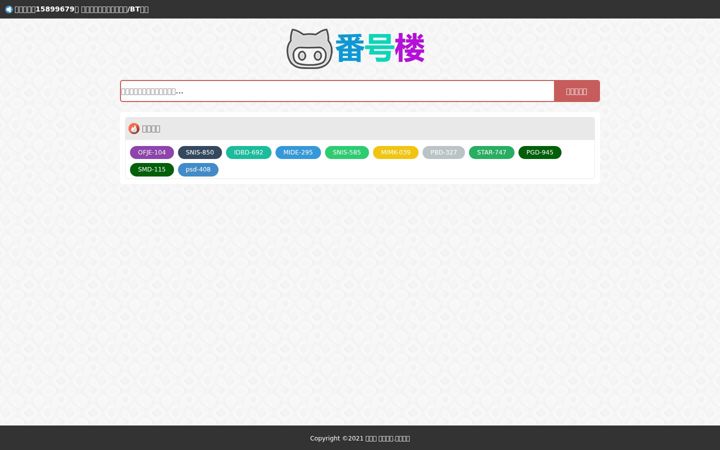The height and width of the screenshot is (450, 720).
Task: Select the SNIS-585 tag
Action: coord(347,152)
